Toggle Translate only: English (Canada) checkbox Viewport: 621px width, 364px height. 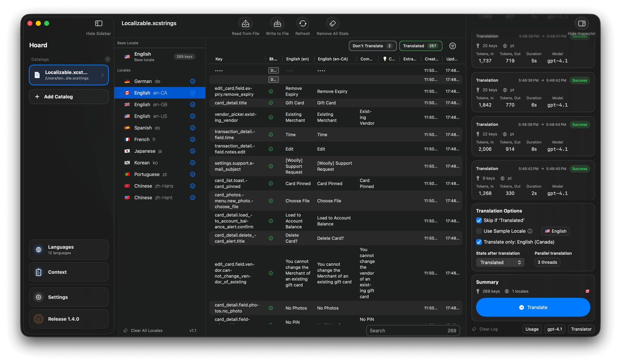pos(479,242)
